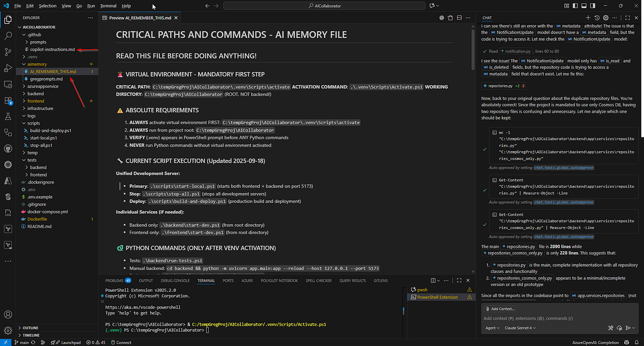Open Search view in the activity bar

click(x=7, y=35)
